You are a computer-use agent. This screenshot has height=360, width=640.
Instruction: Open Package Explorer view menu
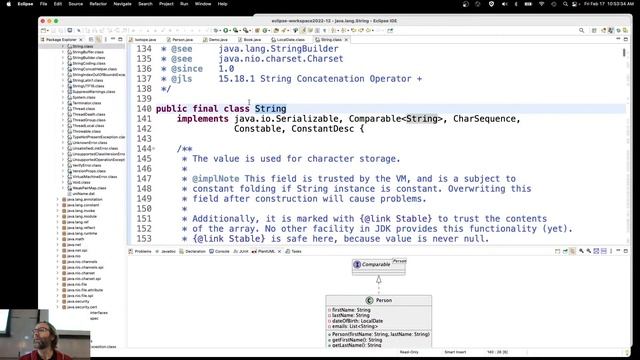pyautogui.click(x=106, y=40)
